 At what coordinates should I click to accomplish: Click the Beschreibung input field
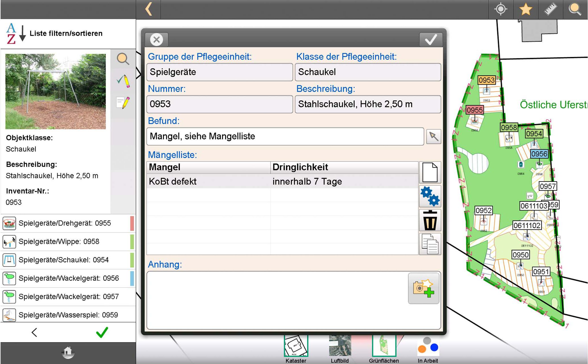[x=368, y=104]
